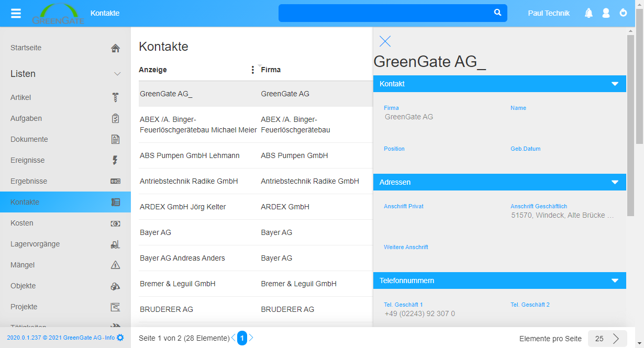Select the Antriebstechnik Radike GmbH row
644x348 pixels.
pos(256,181)
